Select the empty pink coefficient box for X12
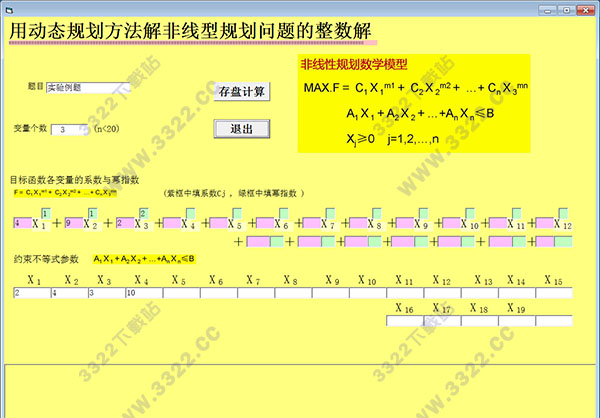 tap(545, 223)
